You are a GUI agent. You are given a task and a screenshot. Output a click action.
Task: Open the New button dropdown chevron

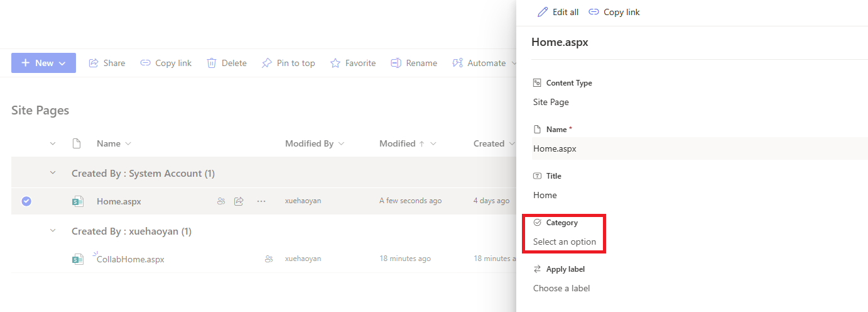tap(62, 63)
